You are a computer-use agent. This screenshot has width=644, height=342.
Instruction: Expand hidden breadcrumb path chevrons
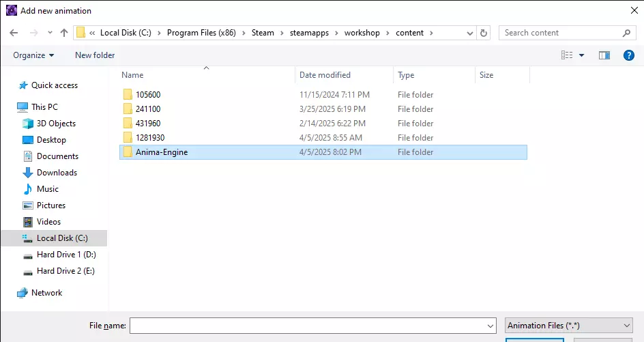click(92, 33)
